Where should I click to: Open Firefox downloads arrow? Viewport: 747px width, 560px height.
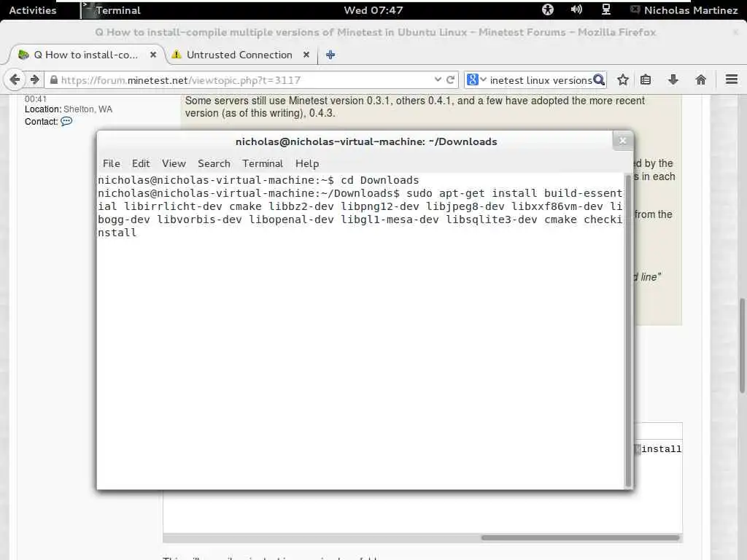click(673, 79)
